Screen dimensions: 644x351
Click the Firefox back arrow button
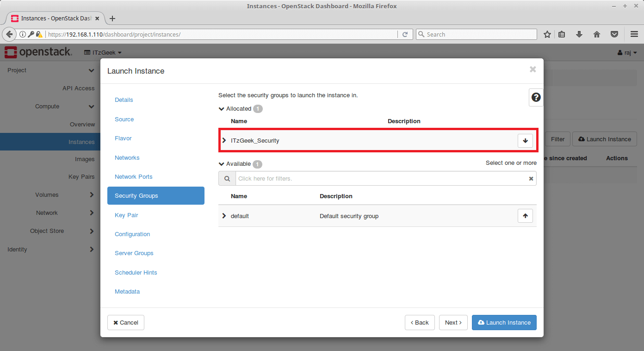[x=9, y=34]
